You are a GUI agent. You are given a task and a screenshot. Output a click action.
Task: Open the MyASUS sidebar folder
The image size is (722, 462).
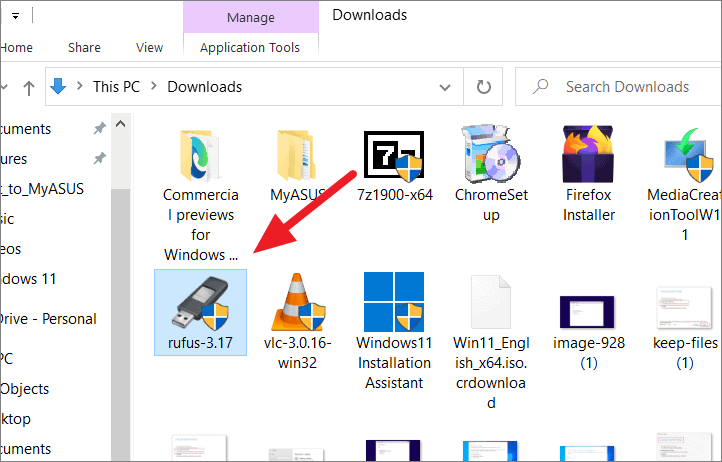(x=42, y=189)
